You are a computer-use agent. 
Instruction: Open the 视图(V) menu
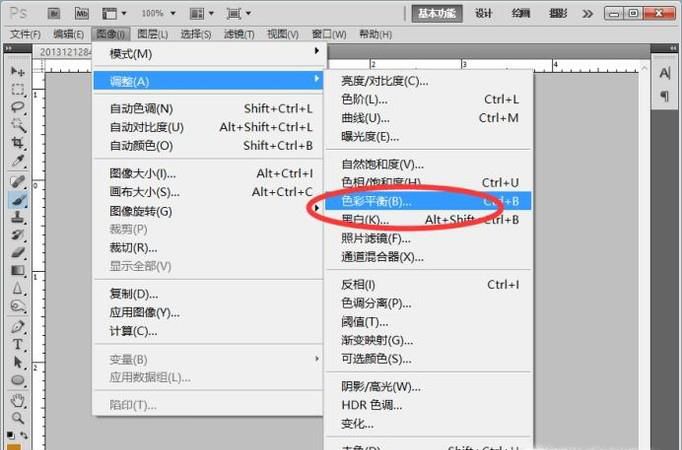coord(283,34)
